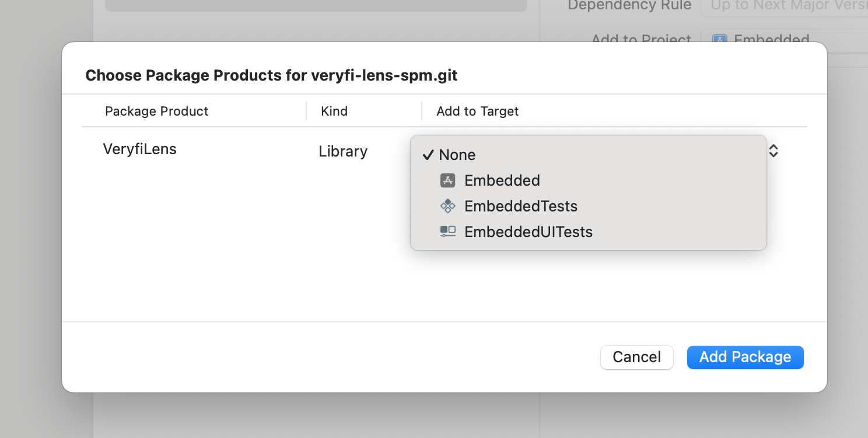This screenshot has width=868, height=438.
Task: Click the Add to Target column header
Action: point(477,111)
